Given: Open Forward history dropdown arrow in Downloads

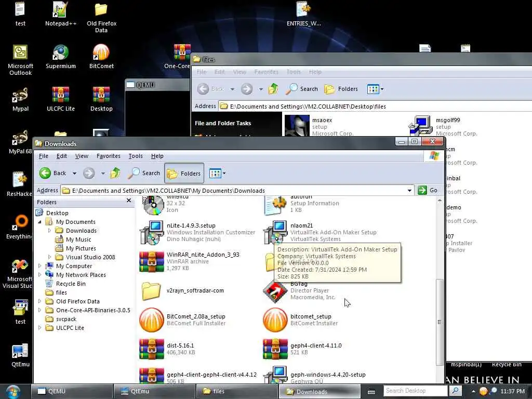Looking at the screenshot, I should [103, 174].
